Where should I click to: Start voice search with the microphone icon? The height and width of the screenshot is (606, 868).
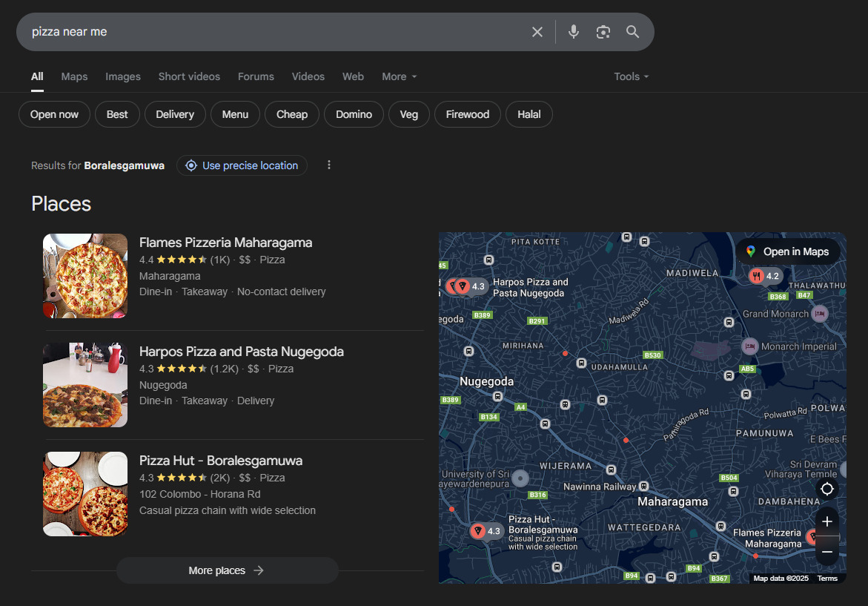point(574,32)
